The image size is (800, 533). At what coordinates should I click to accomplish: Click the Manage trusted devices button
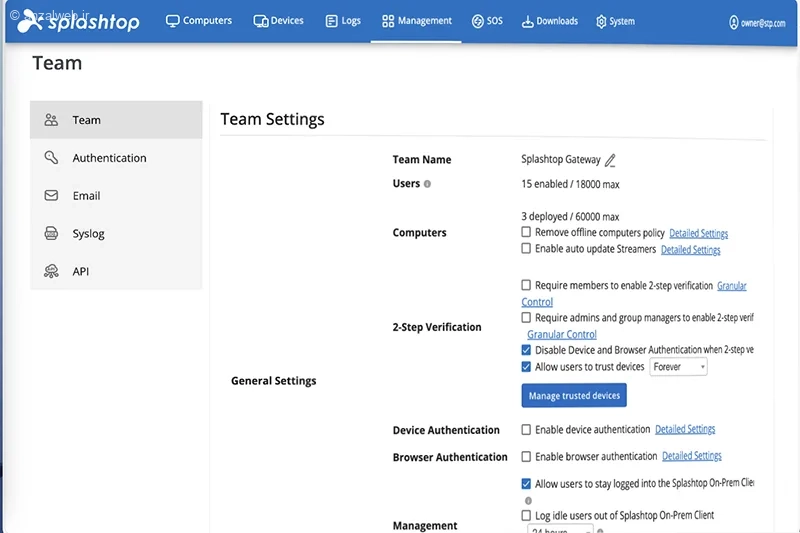click(574, 396)
